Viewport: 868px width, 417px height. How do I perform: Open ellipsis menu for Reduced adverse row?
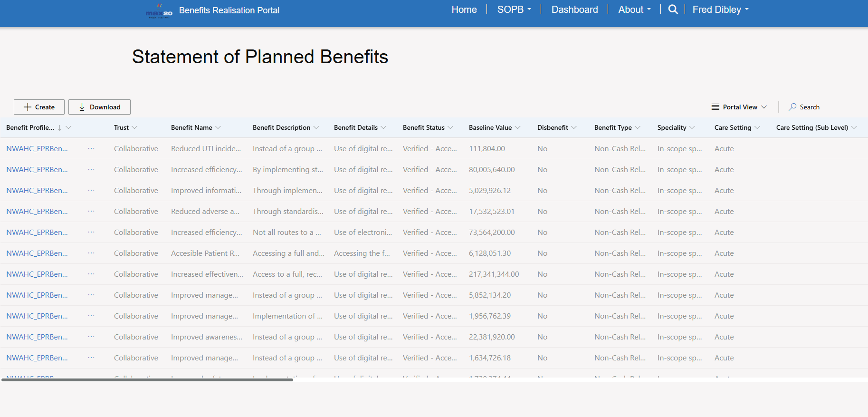click(x=91, y=212)
